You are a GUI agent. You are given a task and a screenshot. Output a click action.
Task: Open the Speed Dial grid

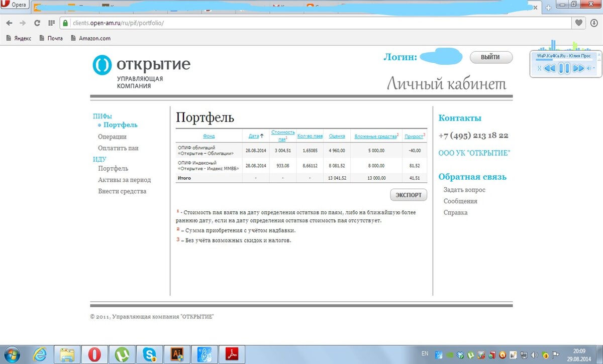(x=51, y=23)
